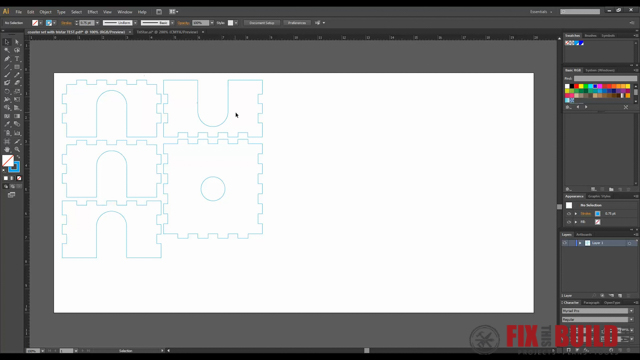The height and width of the screenshot is (360, 640).
Task: Click Layer 1 target circle
Action: click(x=629, y=243)
